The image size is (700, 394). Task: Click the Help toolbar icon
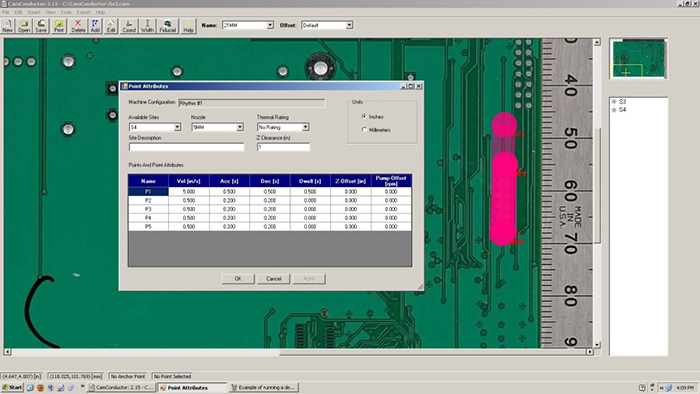click(x=188, y=26)
